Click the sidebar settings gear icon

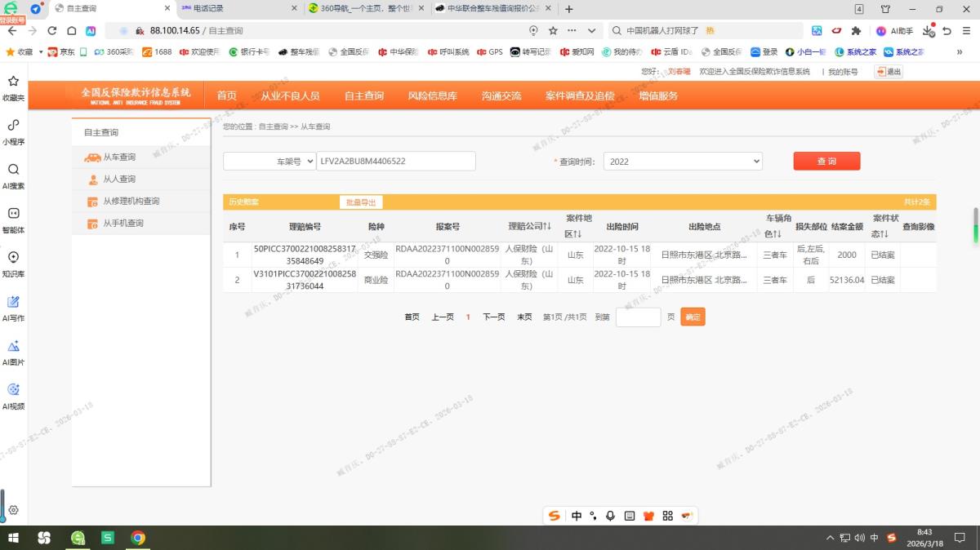point(13,510)
